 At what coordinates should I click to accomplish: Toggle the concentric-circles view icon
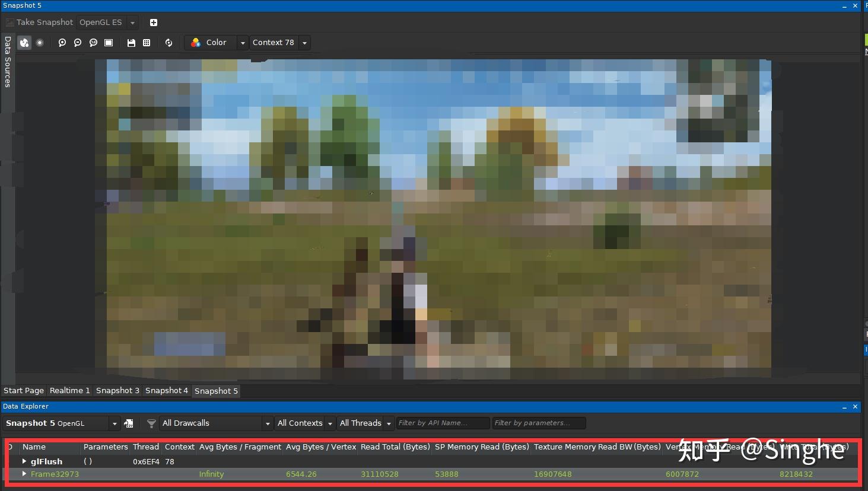(x=40, y=43)
